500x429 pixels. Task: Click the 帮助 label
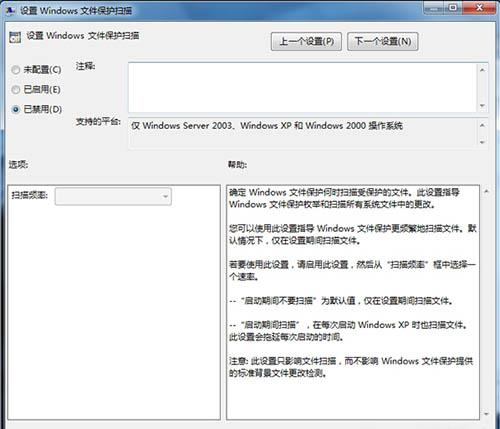coord(237,164)
